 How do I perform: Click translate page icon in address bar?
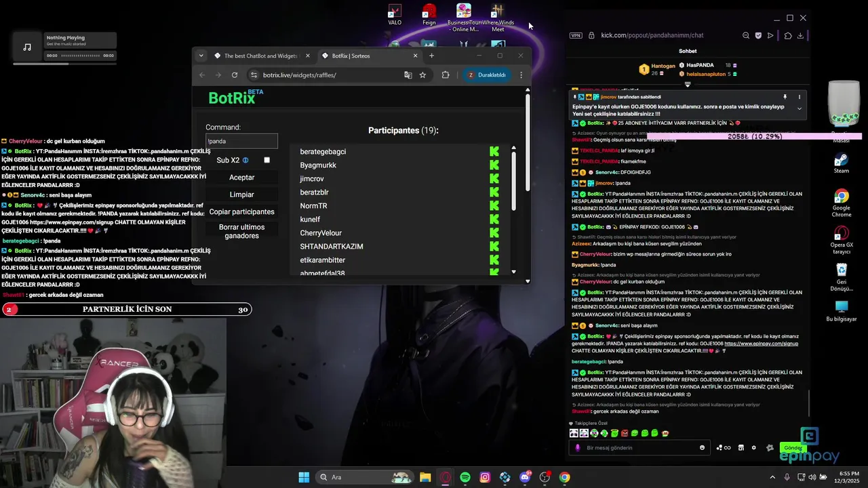click(x=408, y=75)
